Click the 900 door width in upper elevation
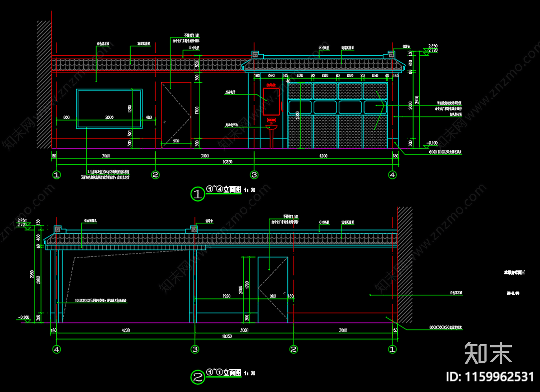 [x=176, y=141]
